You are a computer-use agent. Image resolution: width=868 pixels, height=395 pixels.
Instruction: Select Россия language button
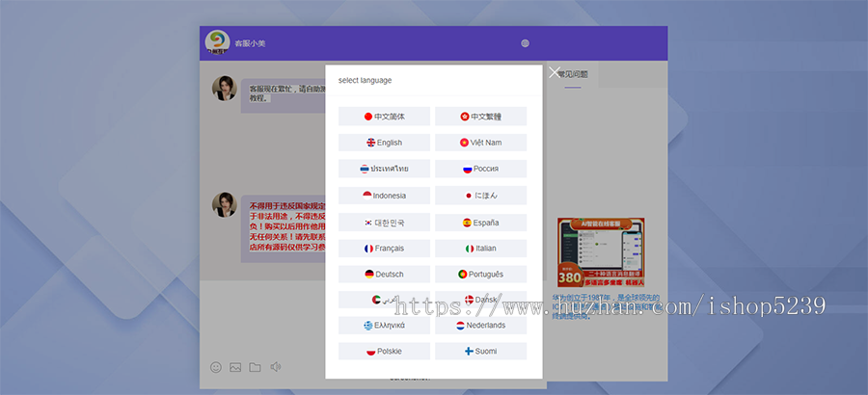click(480, 169)
